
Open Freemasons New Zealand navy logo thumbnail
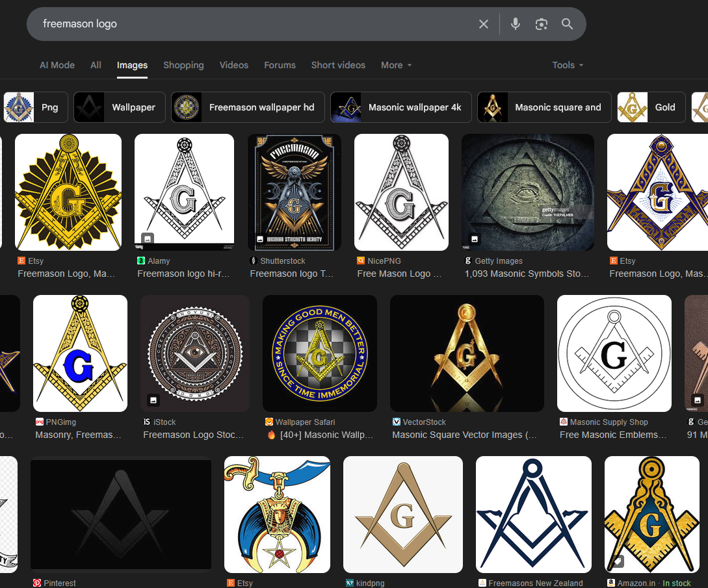[x=534, y=515]
